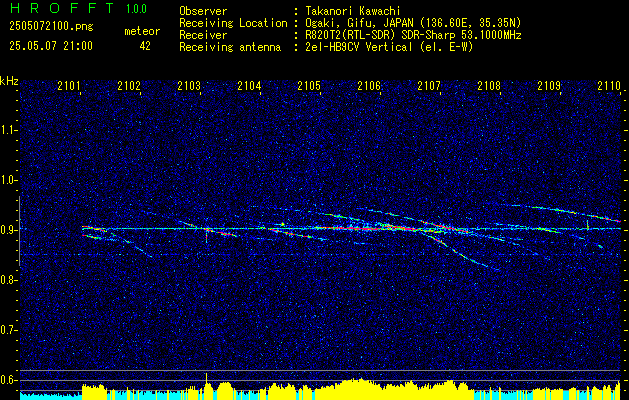This screenshot has height=400, width=629.
Task: Click the vertical gray frequency range bar
Action: (19, 231)
